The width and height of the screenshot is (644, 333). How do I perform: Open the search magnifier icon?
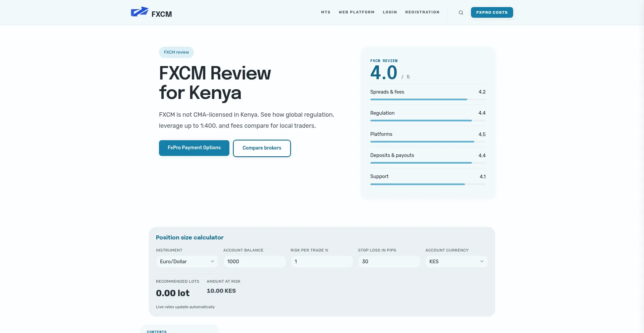coord(461,12)
